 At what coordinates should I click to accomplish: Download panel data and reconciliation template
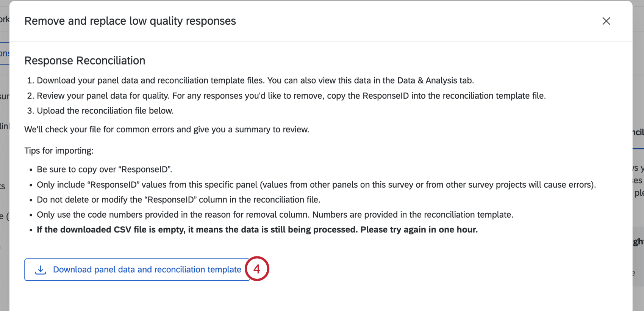click(138, 269)
